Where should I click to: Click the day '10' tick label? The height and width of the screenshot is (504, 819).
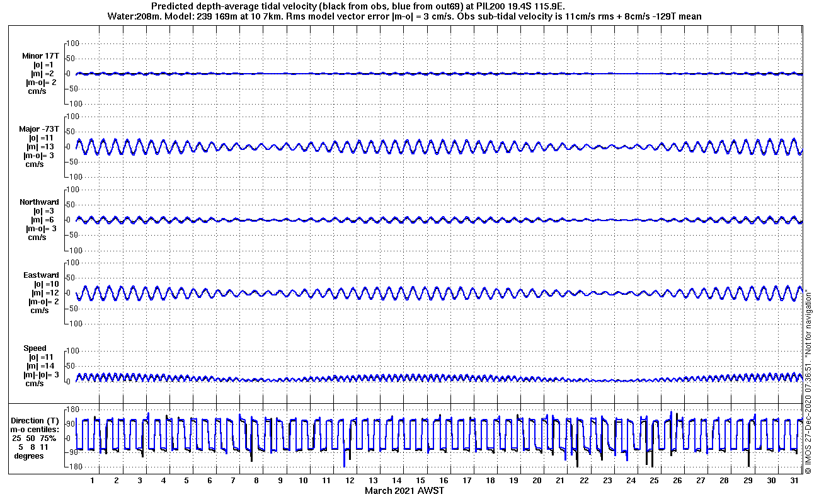pos(303,481)
